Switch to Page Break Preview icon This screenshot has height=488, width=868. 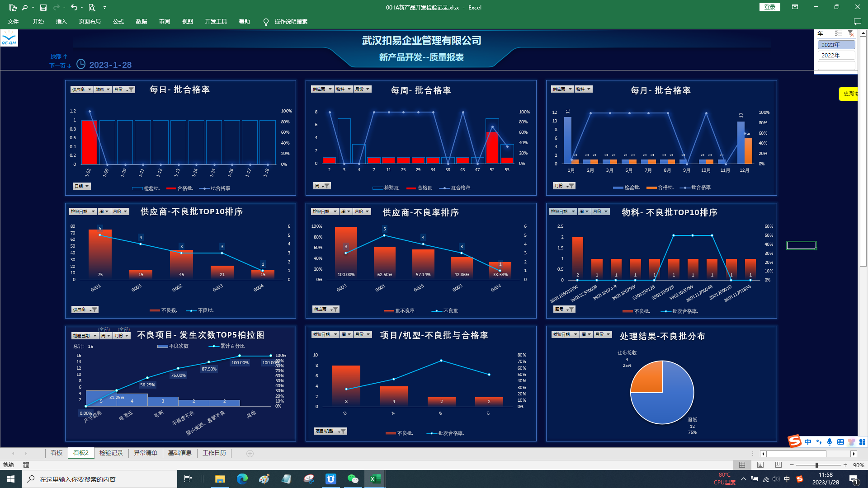pyautogui.click(x=778, y=465)
